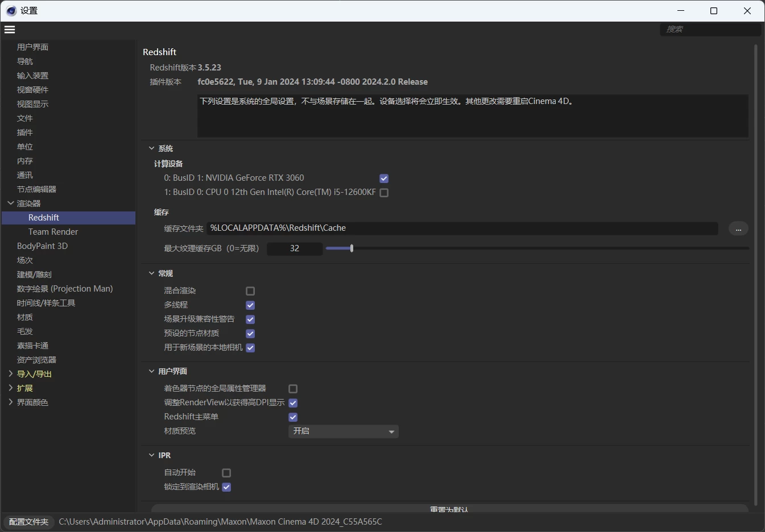
Task: Click the 最大纹理缓存GB value field
Action: (295, 248)
